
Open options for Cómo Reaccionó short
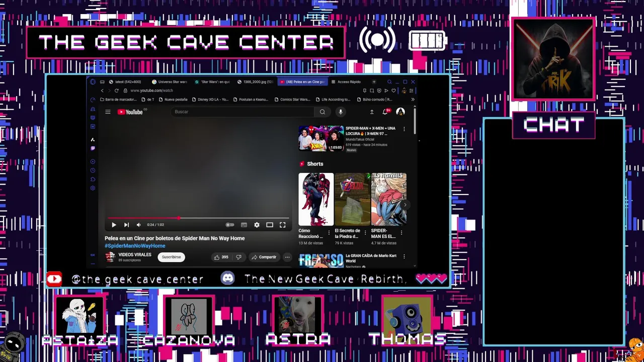(329, 232)
